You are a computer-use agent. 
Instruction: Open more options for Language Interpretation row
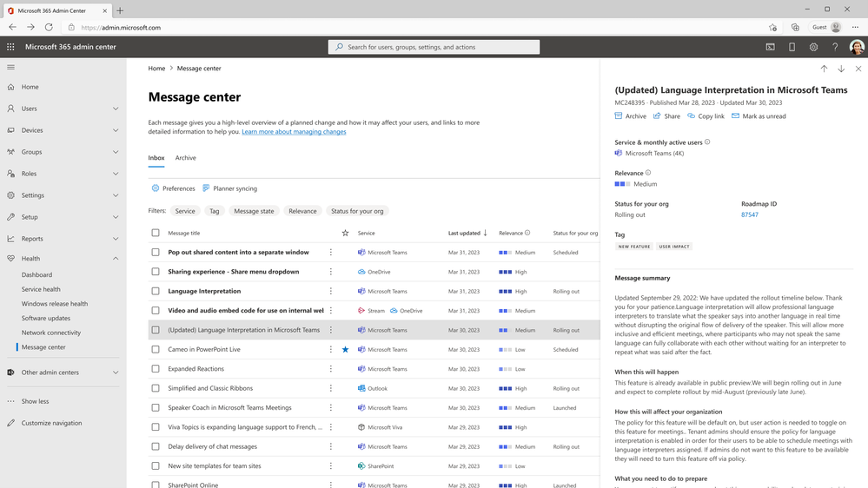tap(331, 291)
